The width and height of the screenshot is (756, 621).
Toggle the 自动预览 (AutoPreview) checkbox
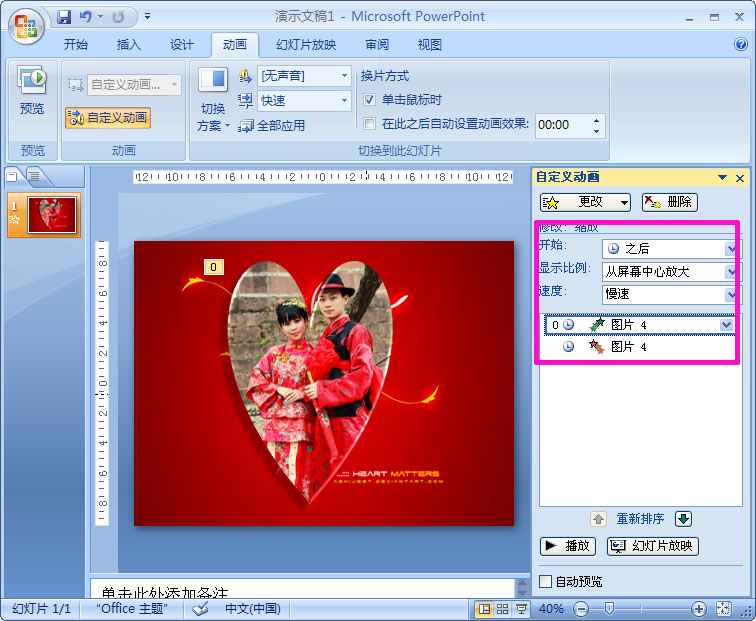[x=545, y=581]
